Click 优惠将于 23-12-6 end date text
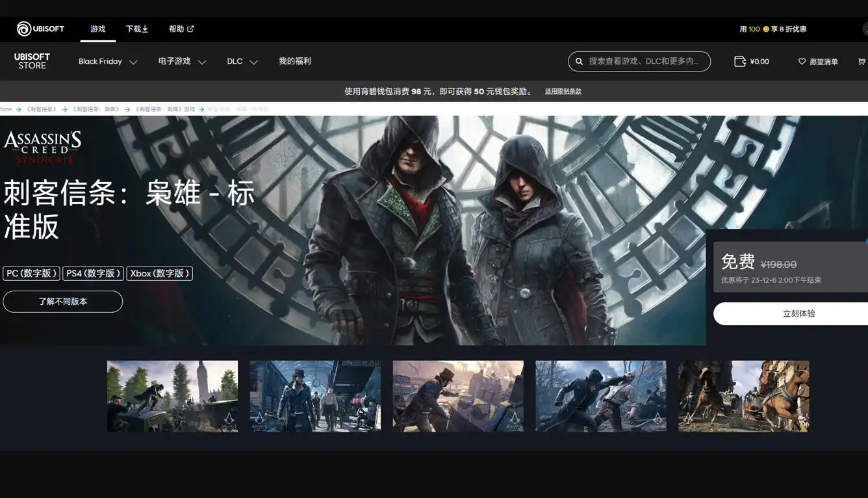868x498 pixels. (x=771, y=280)
